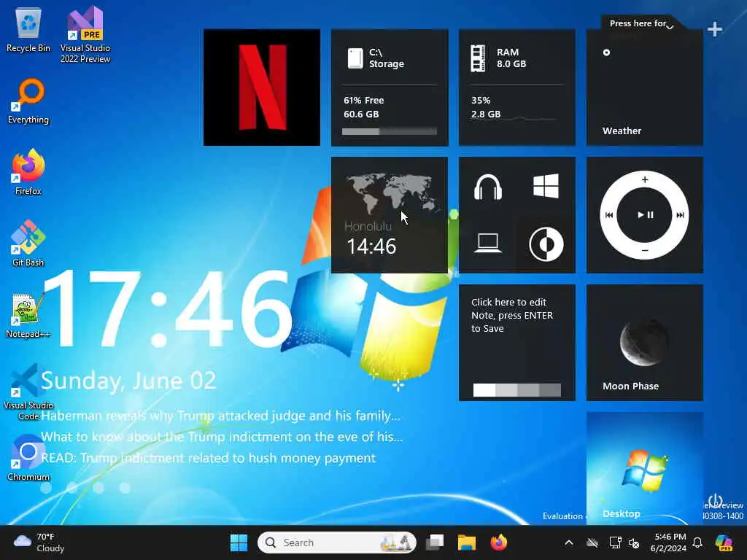This screenshot has height=560, width=747.
Task: Select the Everything search shortcut
Action: [x=28, y=101]
